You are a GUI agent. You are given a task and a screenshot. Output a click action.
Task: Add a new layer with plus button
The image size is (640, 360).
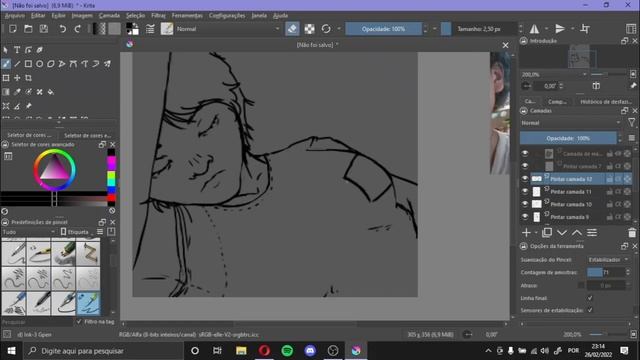coord(526,233)
